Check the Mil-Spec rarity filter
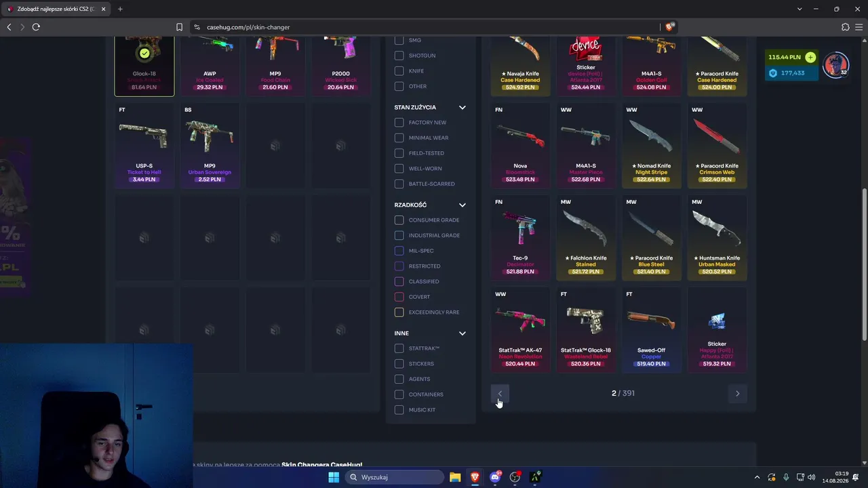This screenshot has width=868, height=488. (399, 251)
